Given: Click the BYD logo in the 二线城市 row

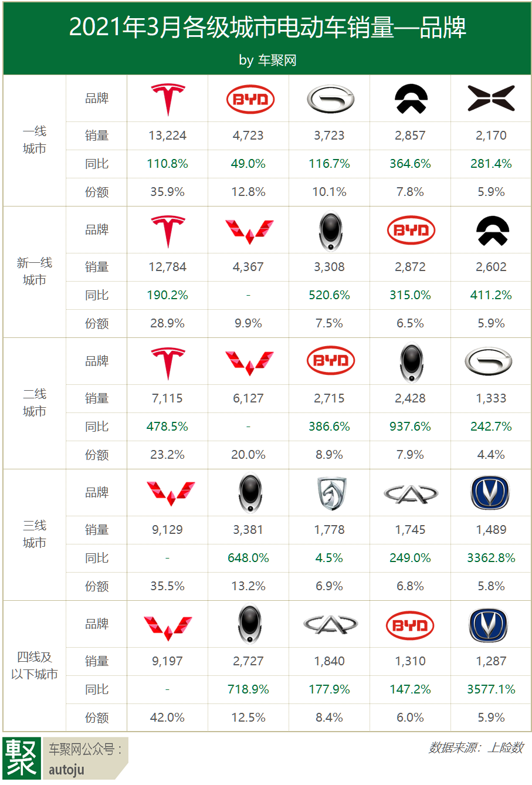Looking at the screenshot, I should click(330, 361).
